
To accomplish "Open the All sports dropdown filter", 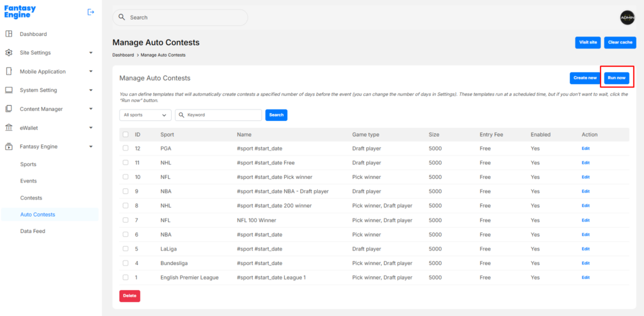I will 145,115.
